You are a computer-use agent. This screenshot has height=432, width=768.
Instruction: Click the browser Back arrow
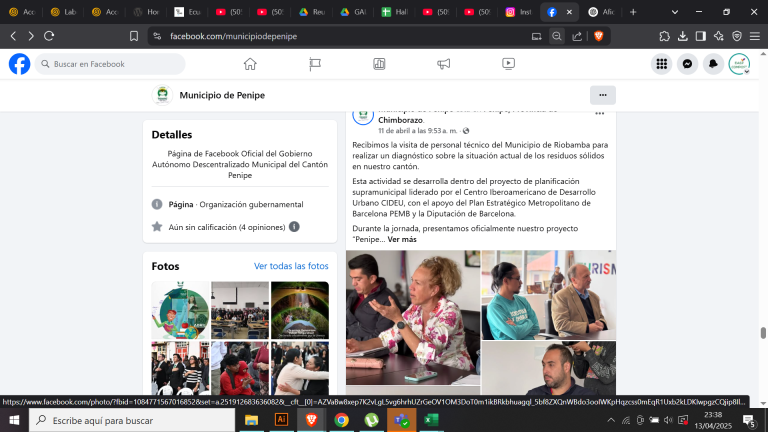(13, 36)
